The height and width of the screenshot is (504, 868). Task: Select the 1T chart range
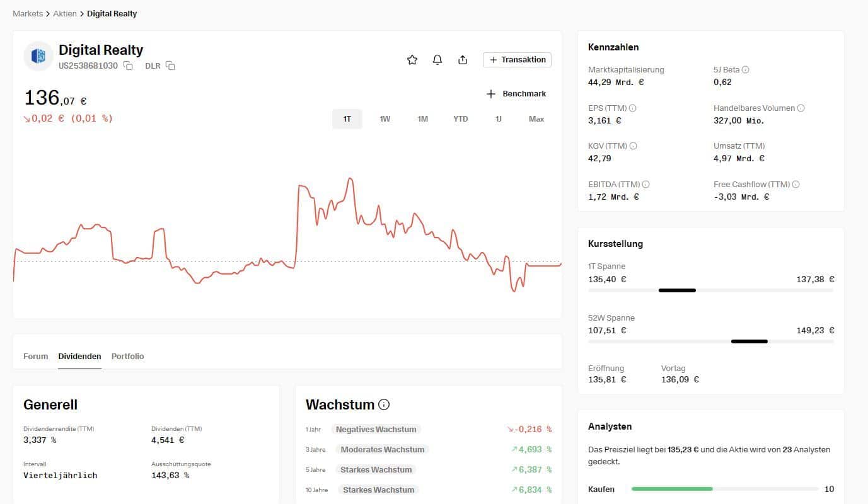click(347, 119)
